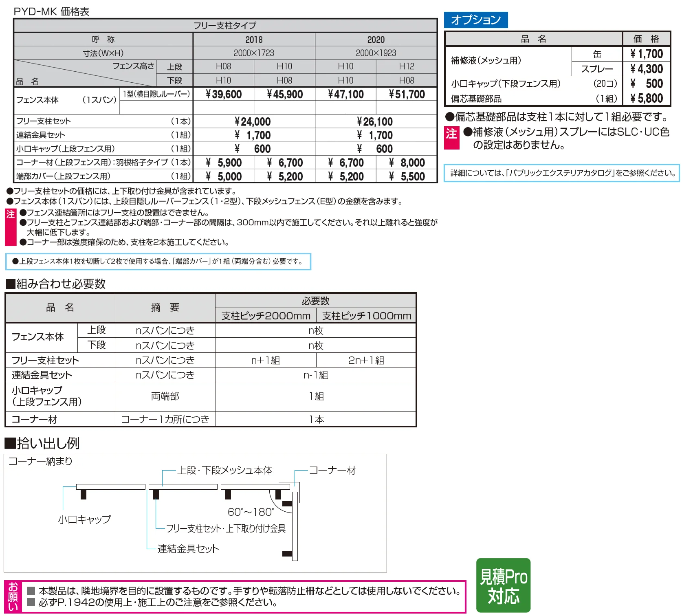The height and width of the screenshot is (616, 693).
Task: Select the ¥45,900 fence price cell
Action: (285, 95)
